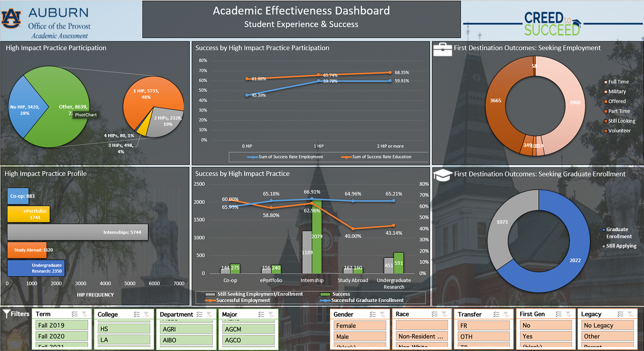Screen dimensions: 644x351
Task: Click the Internships bar in HIP Profile chart
Action: click(x=77, y=233)
